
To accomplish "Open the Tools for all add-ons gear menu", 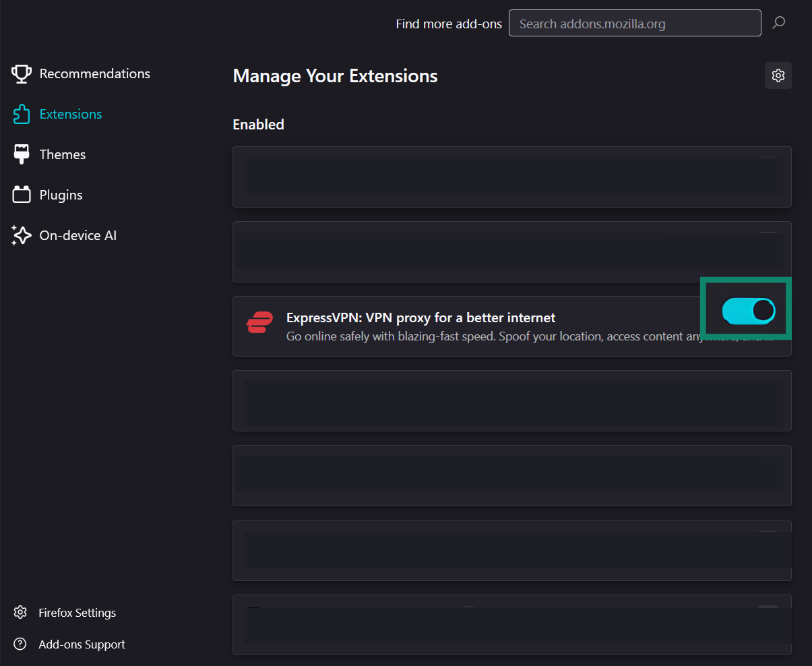I will click(778, 75).
